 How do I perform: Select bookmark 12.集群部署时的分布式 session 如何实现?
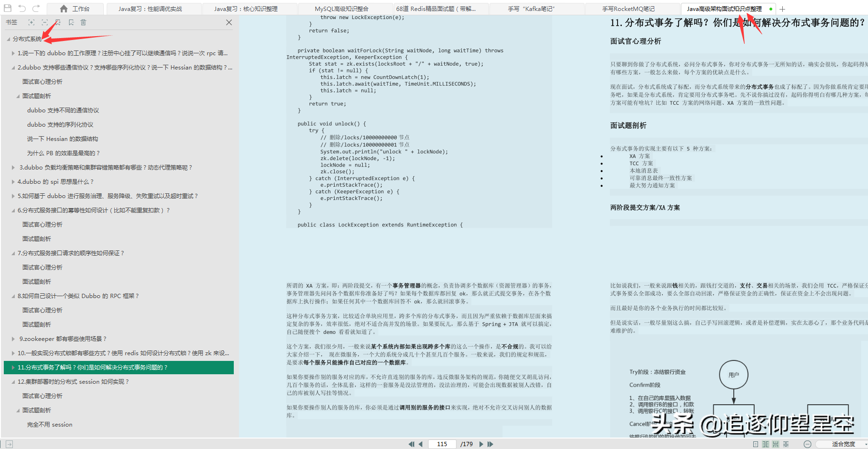73,382
